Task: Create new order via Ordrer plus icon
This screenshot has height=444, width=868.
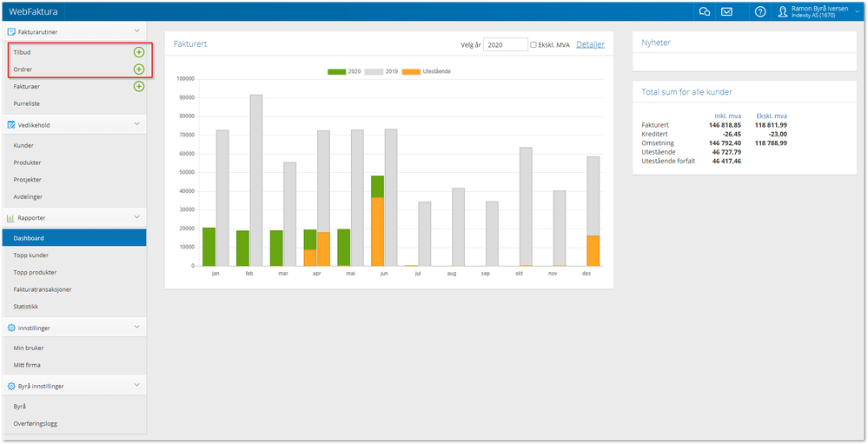Action: 139,70
